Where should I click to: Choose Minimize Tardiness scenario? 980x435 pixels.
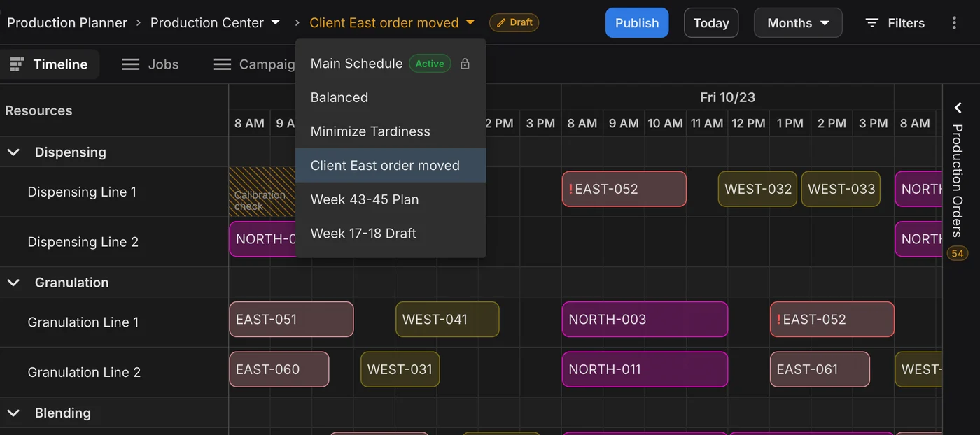391,131
